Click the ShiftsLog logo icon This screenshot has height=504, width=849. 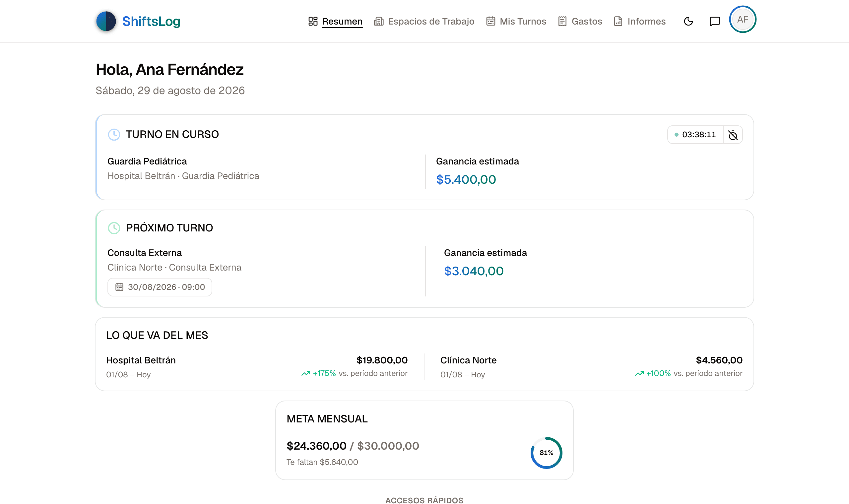coord(106,21)
